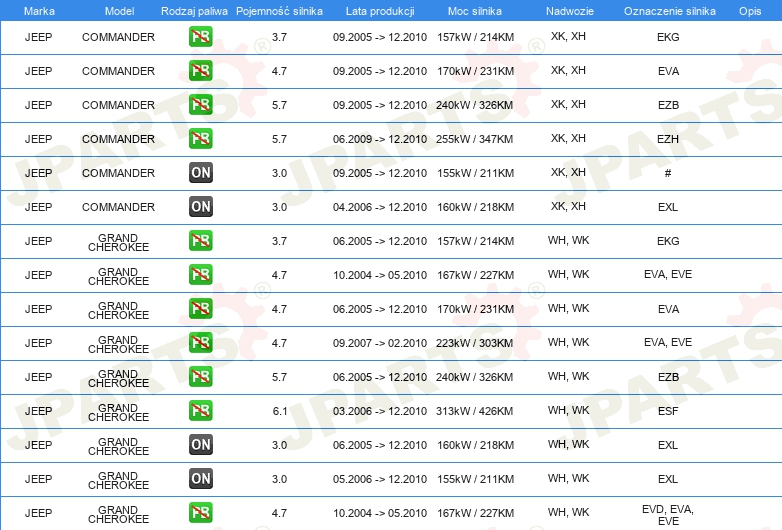Click the power value 313kW / 426KM
Image resolution: width=782 pixels, height=530 pixels.
point(475,411)
